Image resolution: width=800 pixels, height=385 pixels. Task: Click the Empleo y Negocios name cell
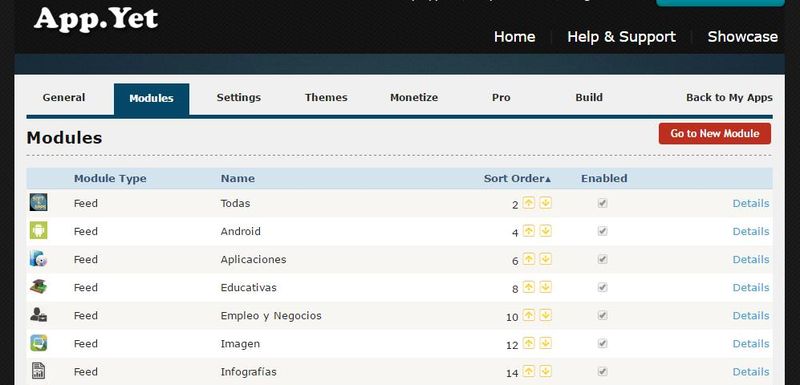pyautogui.click(x=271, y=316)
